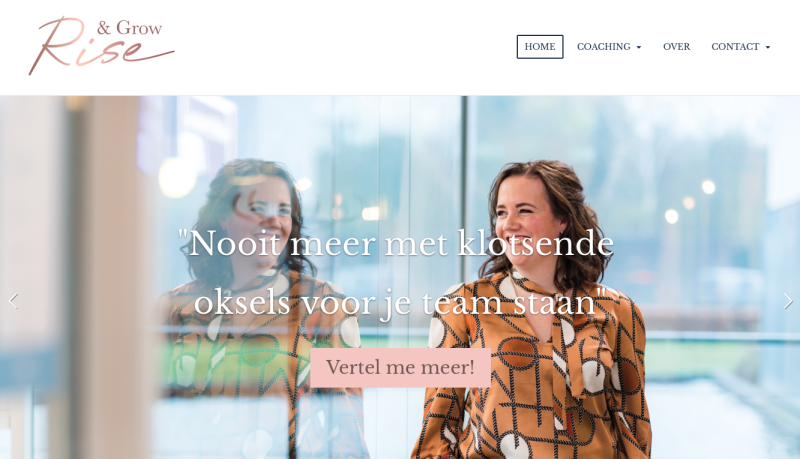Expand the COACHING dropdown caret

pos(639,47)
